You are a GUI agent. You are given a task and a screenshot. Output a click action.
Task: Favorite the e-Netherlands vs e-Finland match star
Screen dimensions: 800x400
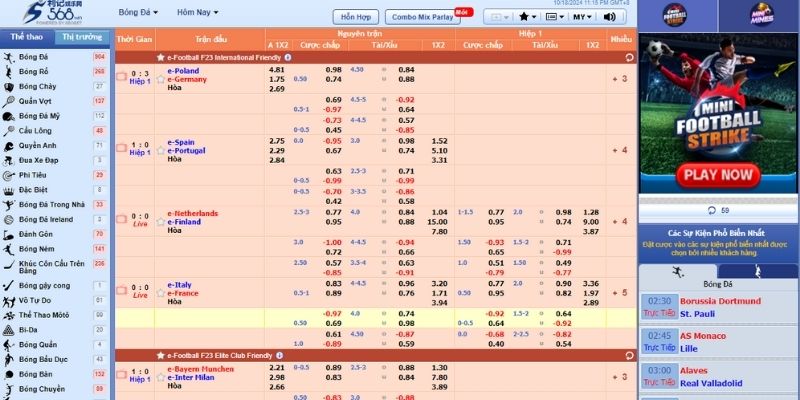click(161, 222)
